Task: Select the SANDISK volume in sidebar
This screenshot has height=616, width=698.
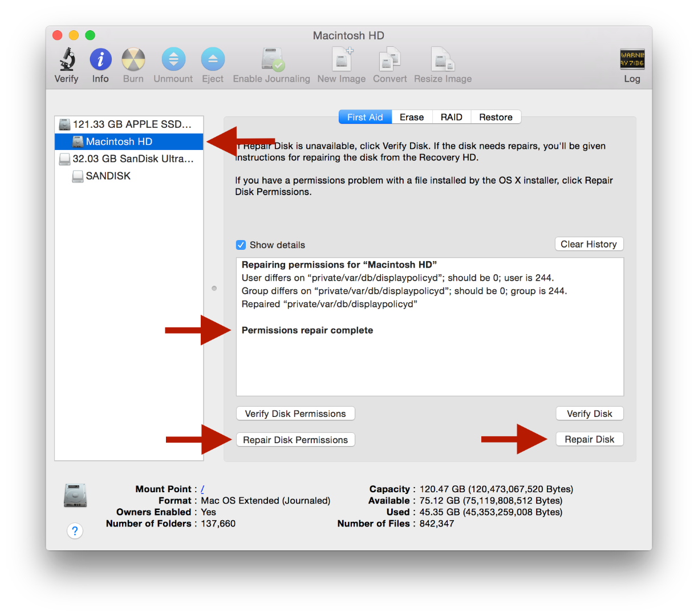Action: tap(129, 176)
